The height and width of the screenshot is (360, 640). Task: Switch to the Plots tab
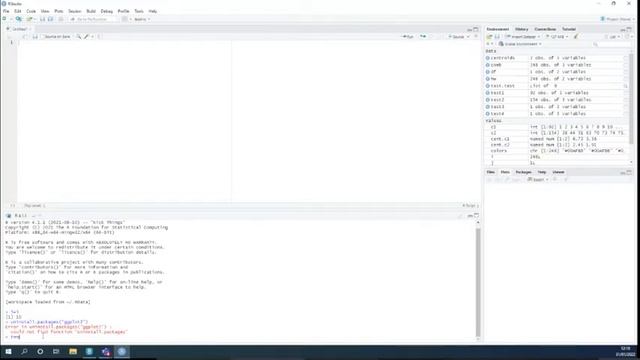(505, 172)
